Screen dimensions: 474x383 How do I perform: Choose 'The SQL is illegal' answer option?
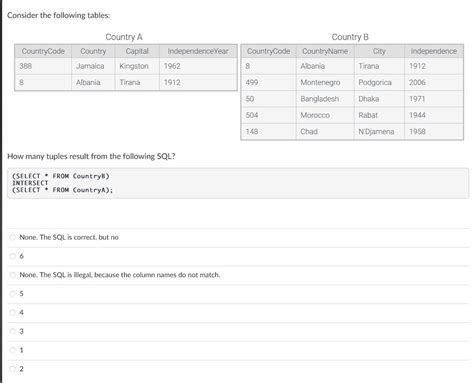[x=12, y=275]
